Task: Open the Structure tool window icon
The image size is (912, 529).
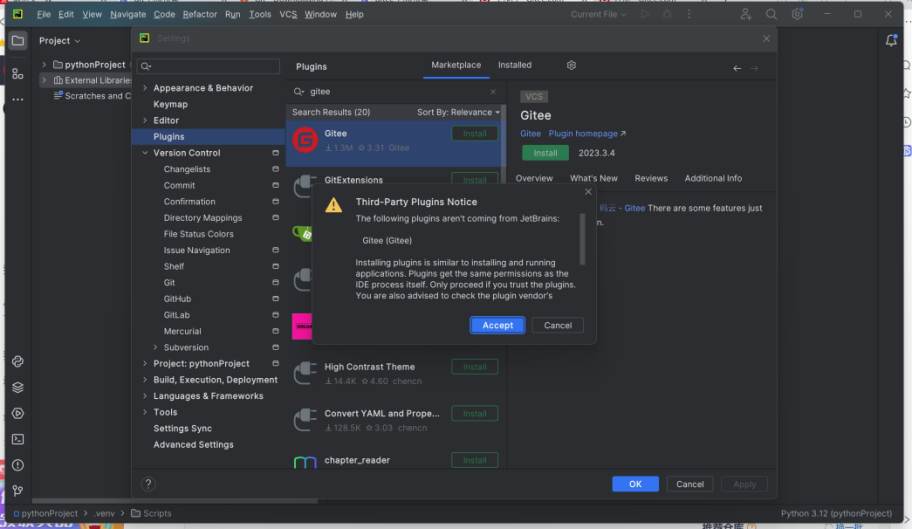Action: pyautogui.click(x=18, y=74)
